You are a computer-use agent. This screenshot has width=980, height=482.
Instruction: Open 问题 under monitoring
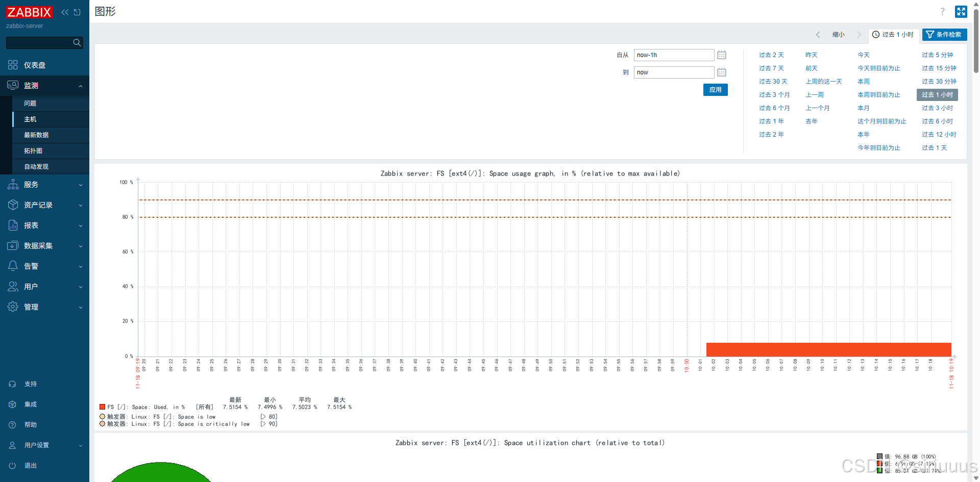30,104
